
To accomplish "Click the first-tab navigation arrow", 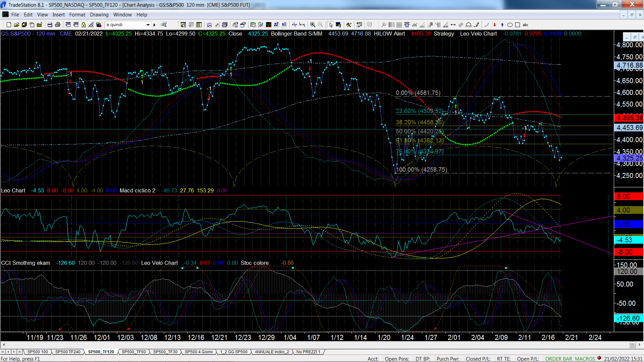I will [x=3, y=352].
